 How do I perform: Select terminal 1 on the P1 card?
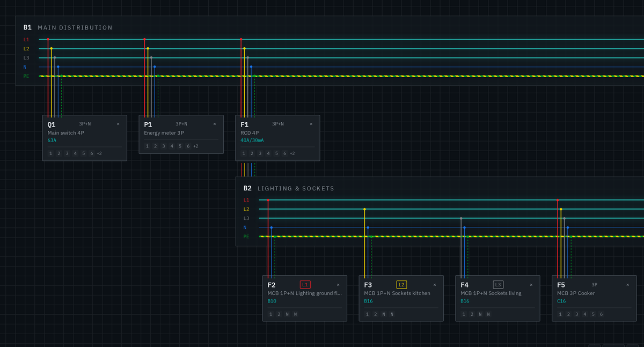148,146
